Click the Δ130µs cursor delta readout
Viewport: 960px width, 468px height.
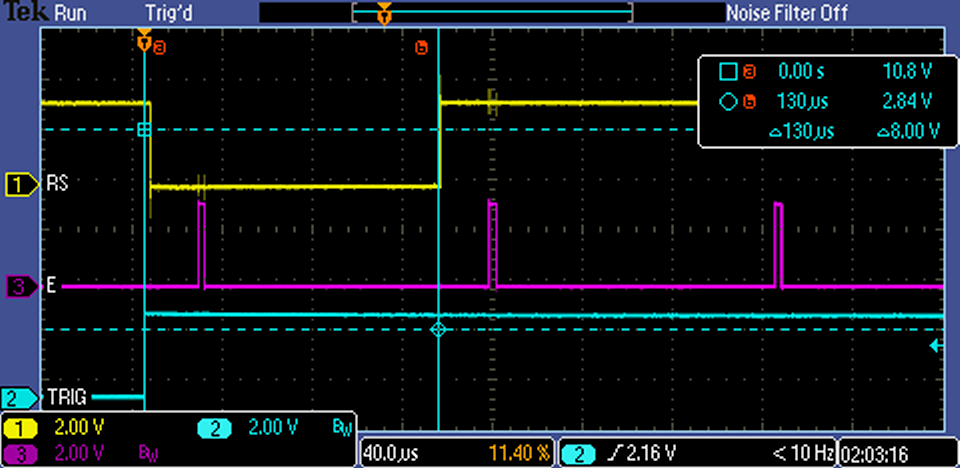pyautogui.click(x=806, y=131)
